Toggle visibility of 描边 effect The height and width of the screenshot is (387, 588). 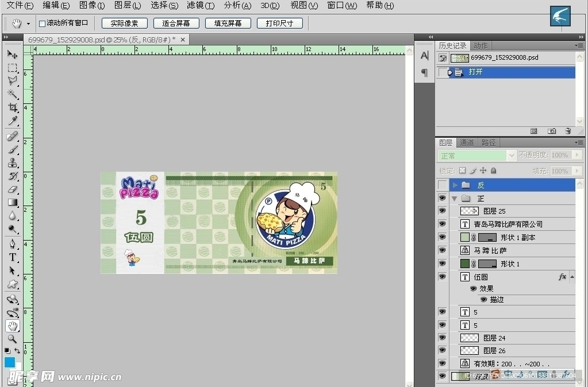pyautogui.click(x=484, y=300)
